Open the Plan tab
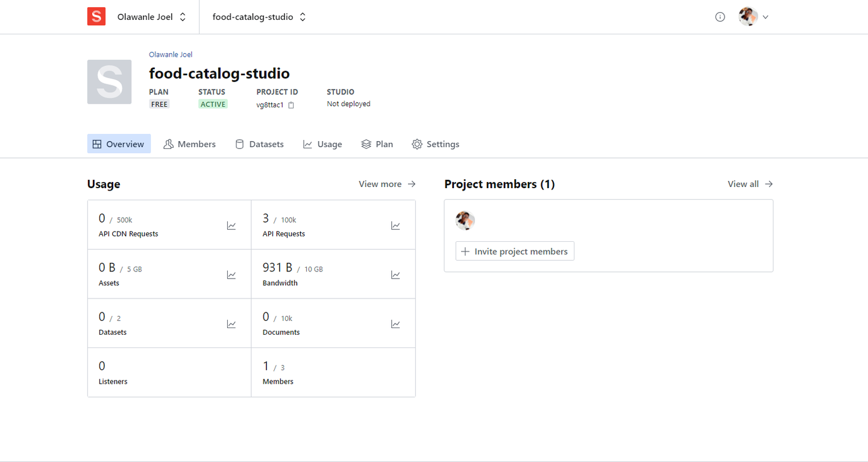 point(377,144)
